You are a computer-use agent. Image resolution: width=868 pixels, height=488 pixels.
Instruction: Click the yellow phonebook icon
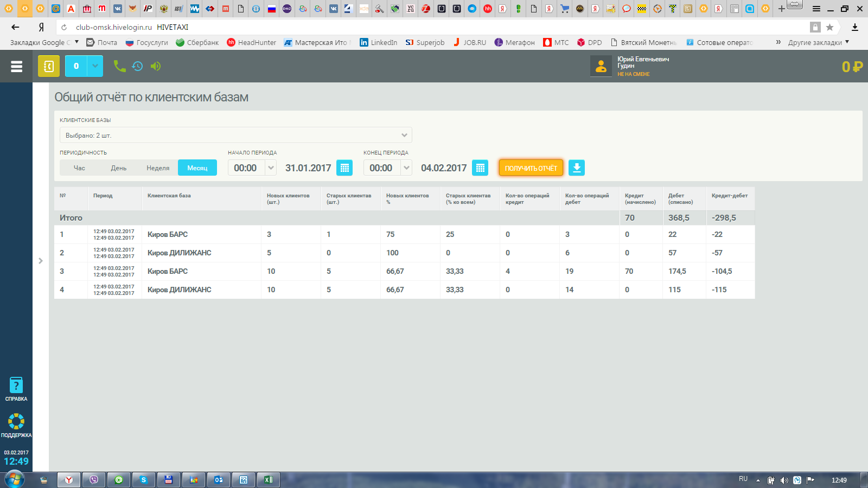[x=49, y=66]
